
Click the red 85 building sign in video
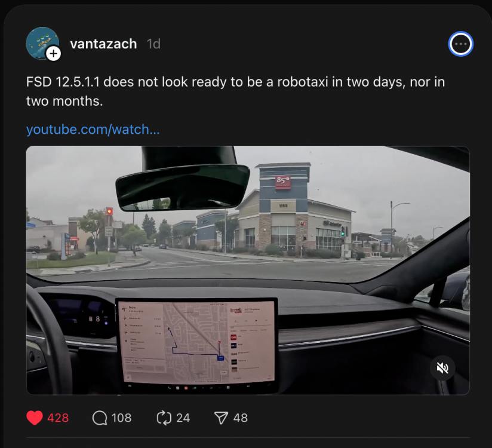click(282, 182)
